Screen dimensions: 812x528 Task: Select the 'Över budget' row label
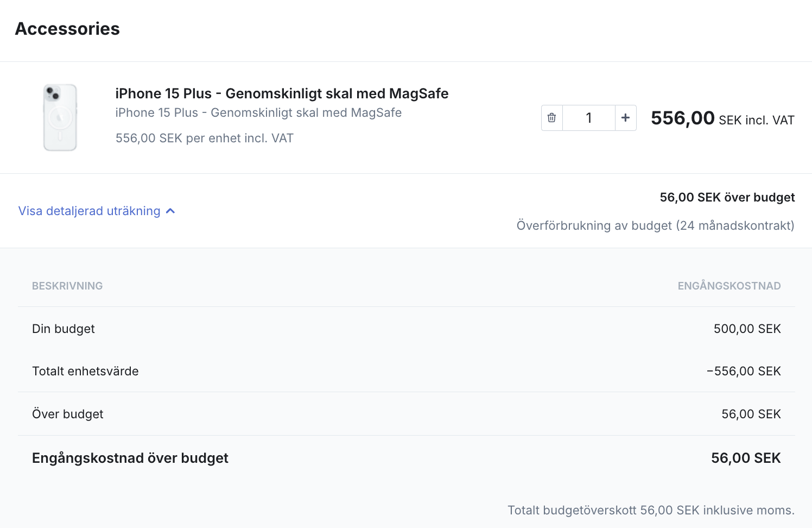tap(67, 414)
